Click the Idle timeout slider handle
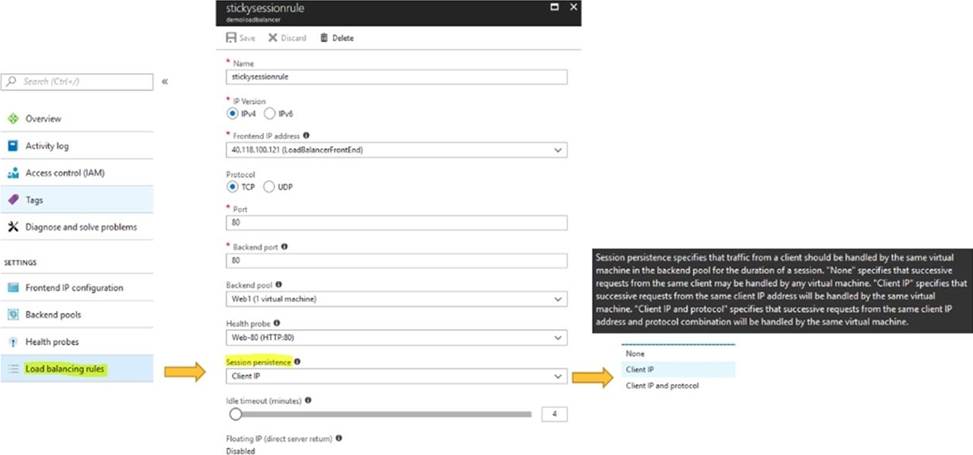 click(235, 412)
